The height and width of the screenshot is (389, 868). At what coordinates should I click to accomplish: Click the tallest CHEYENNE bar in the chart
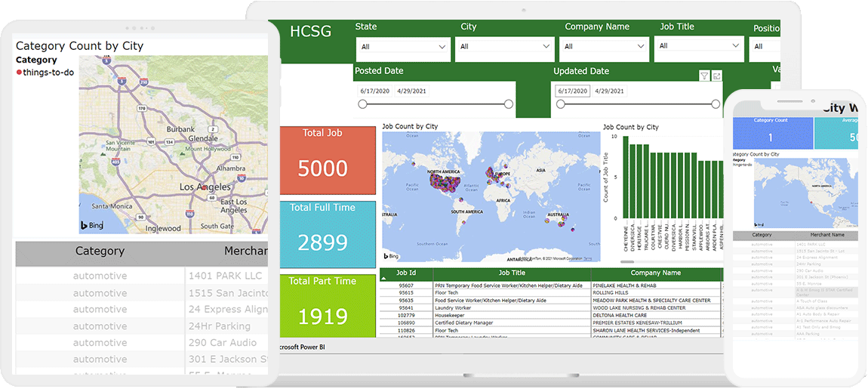pos(626,177)
